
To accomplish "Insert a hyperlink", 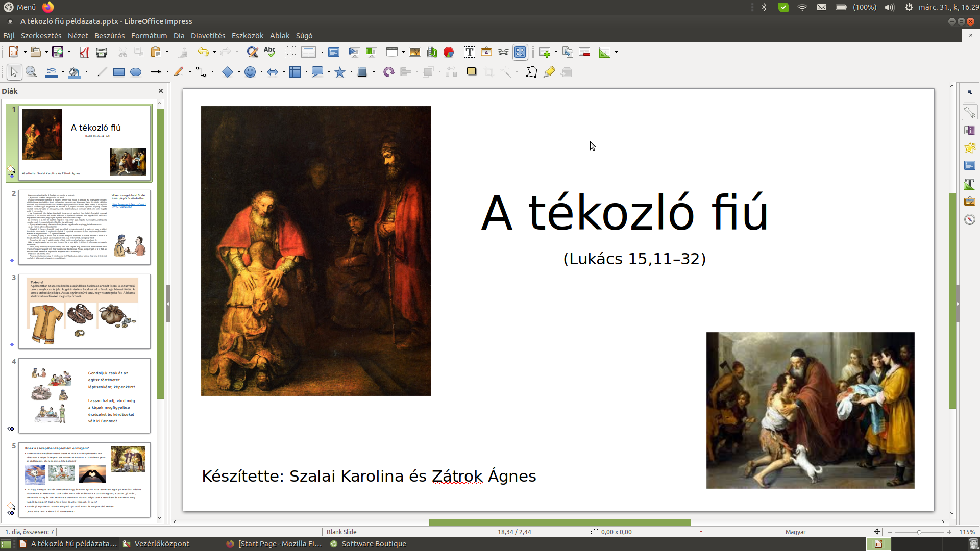I will tap(503, 52).
